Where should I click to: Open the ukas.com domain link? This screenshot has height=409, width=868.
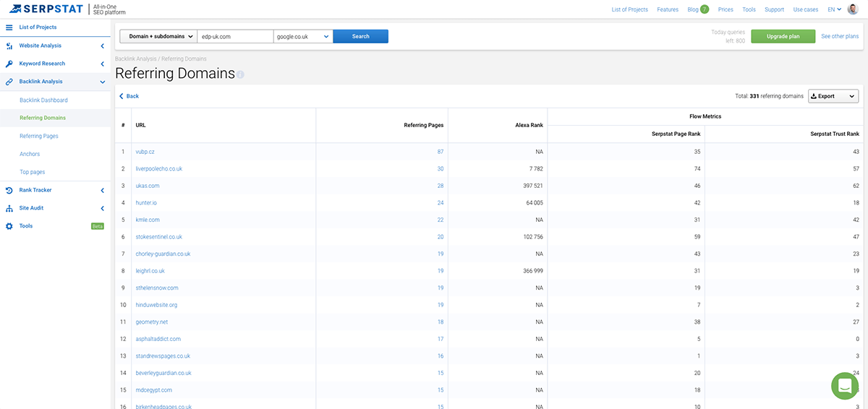click(148, 186)
